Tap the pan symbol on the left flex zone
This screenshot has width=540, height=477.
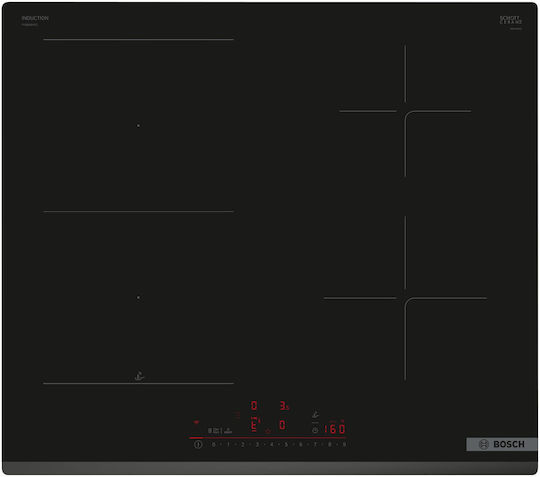139,376
